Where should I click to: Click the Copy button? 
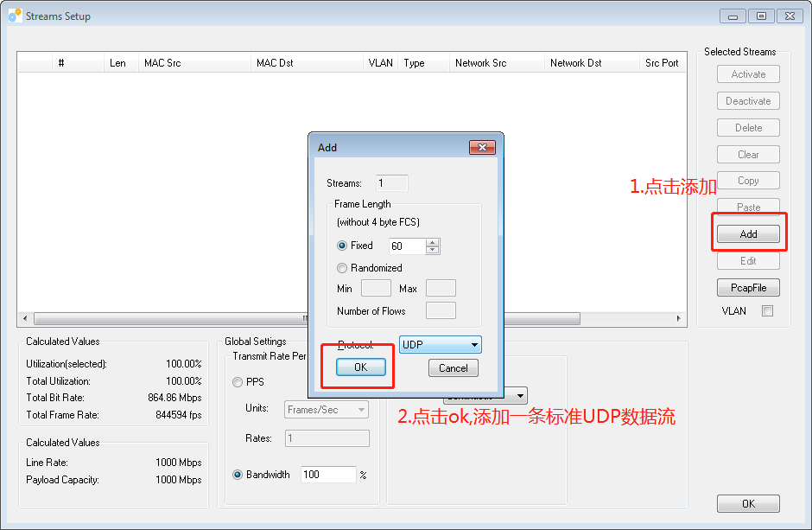click(x=748, y=181)
